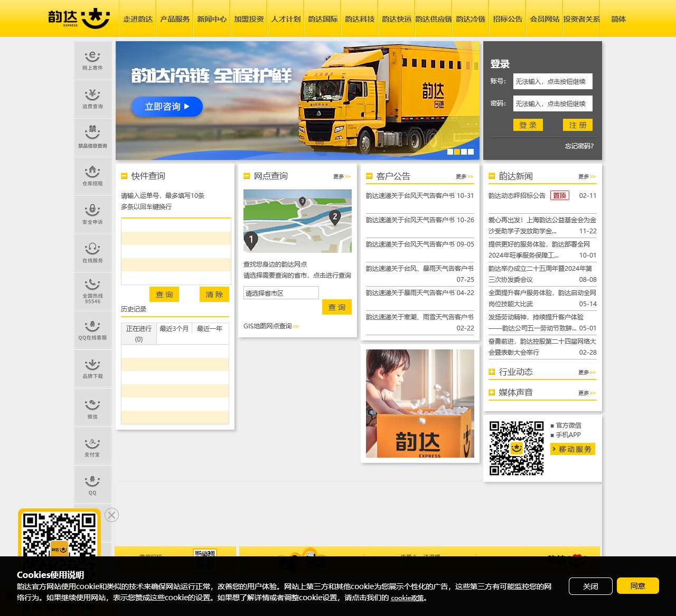Click 查询 button in 网点查询 panel
This screenshot has width=676, height=616.
337,307
